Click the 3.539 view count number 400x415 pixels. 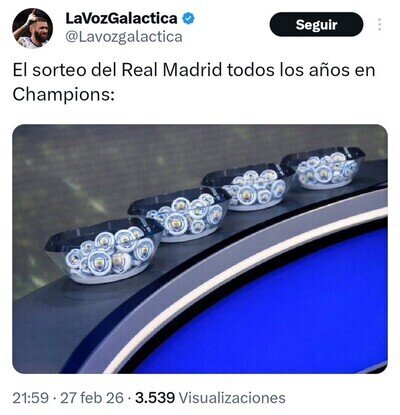tap(155, 398)
